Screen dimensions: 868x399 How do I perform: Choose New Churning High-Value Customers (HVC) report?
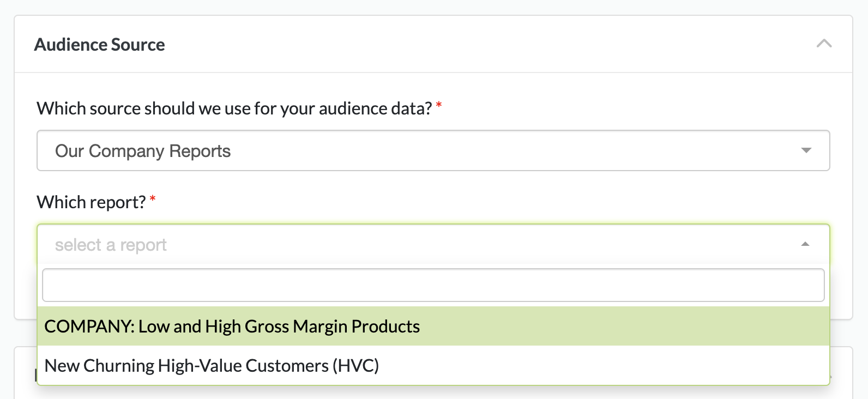(x=212, y=365)
